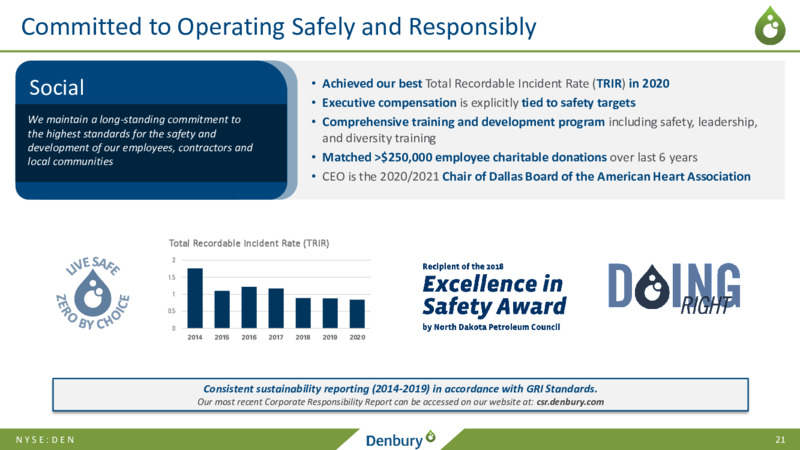The image size is (800, 450).
Task: Click the Consistent sustainability reporting statement
Action: (x=401, y=389)
